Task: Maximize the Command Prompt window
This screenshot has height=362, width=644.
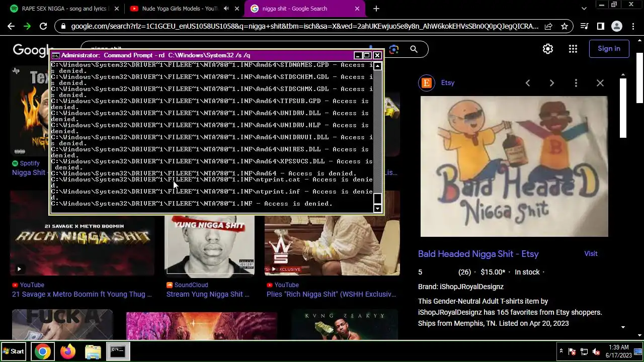Action: point(367,55)
